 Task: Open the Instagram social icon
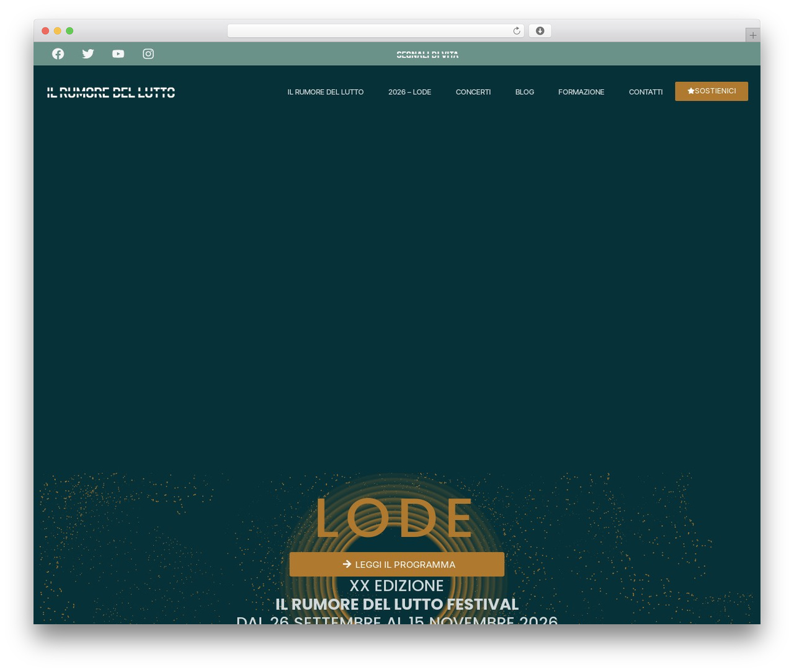(148, 54)
